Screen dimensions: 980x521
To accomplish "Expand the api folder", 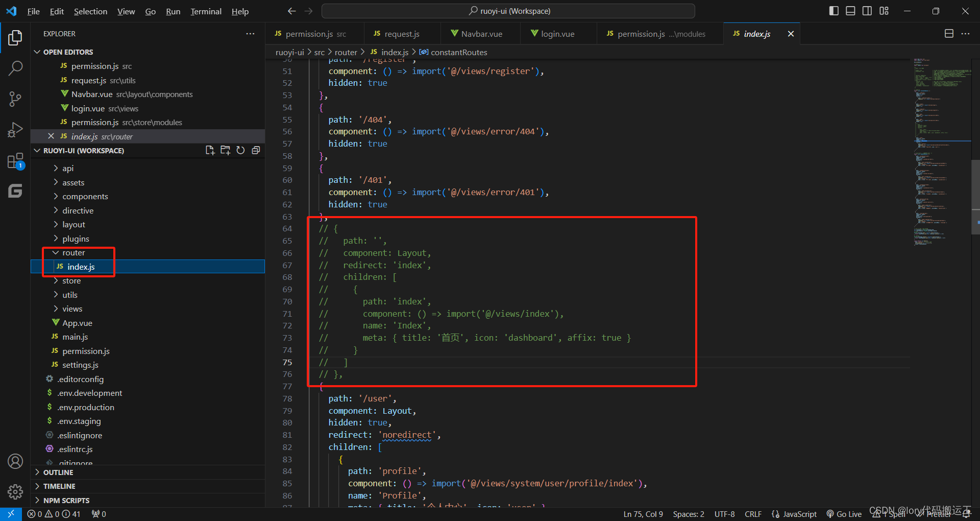I will [67, 168].
